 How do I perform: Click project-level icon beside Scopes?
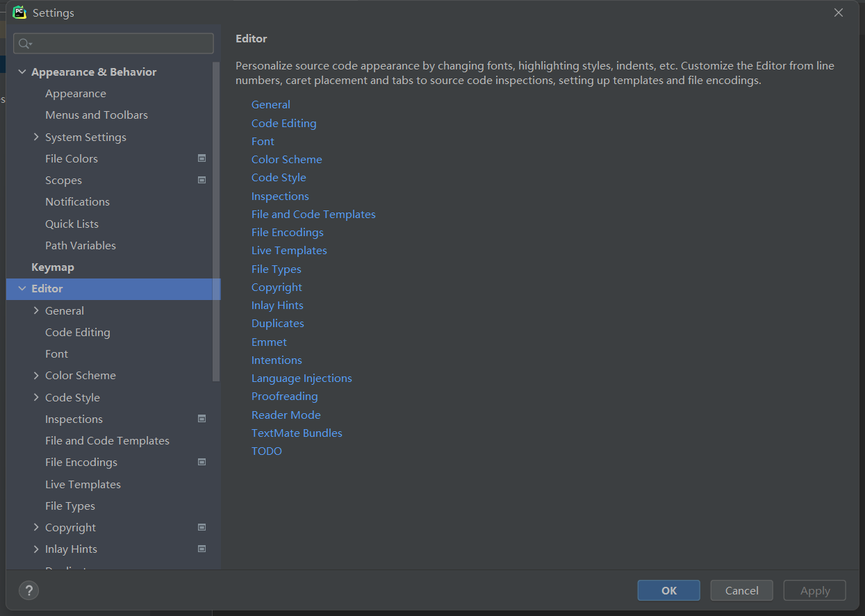click(x=201, y=180)
